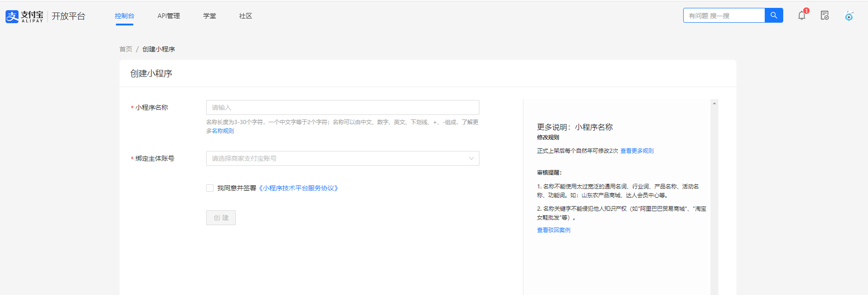Open the notification bell

coord(802,15)
